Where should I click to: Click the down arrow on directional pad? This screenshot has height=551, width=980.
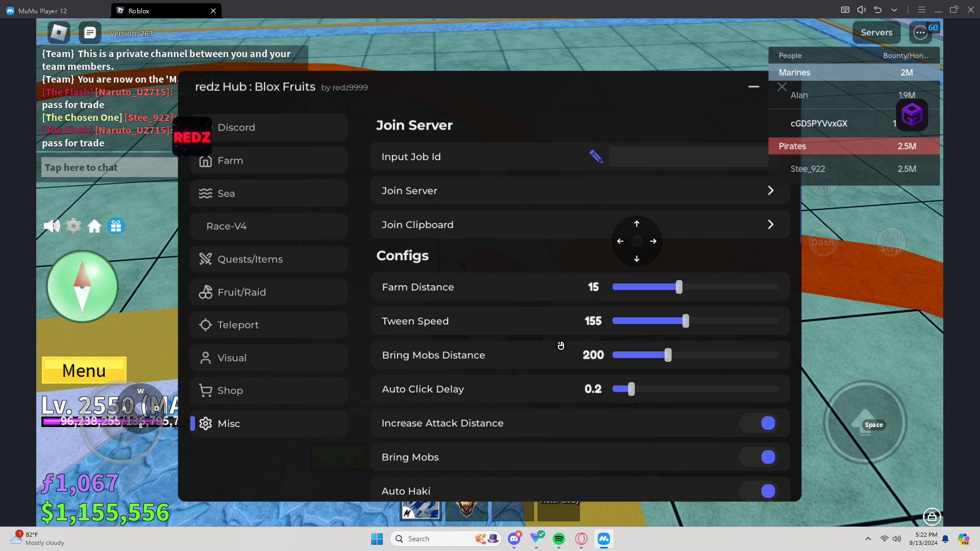[x=636, y=259]
